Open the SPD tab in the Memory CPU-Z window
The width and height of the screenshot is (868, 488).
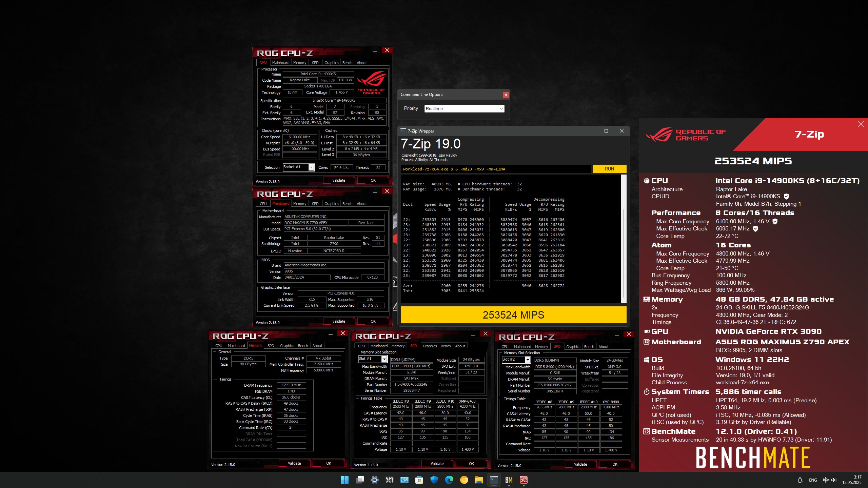point(271,346)
